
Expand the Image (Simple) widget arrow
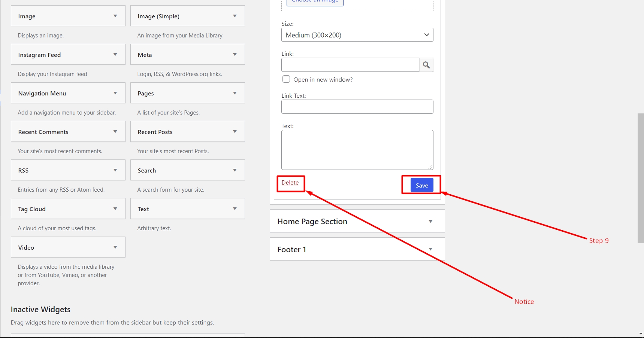coord(235,16)
